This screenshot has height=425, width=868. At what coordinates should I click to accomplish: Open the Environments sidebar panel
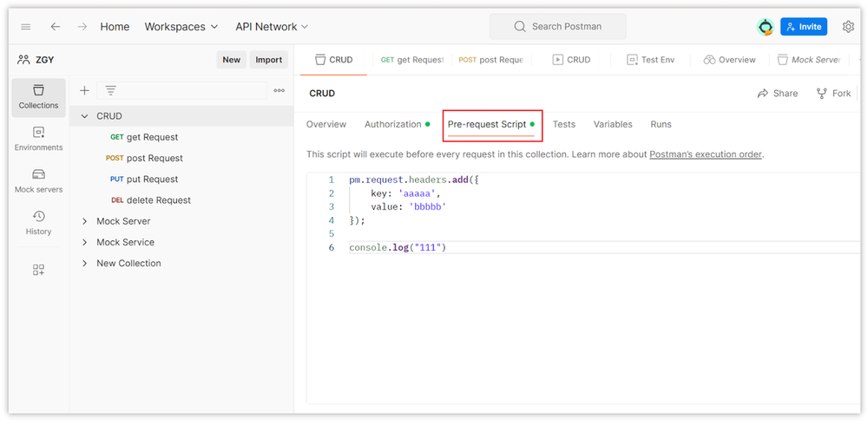pos(38,139)
